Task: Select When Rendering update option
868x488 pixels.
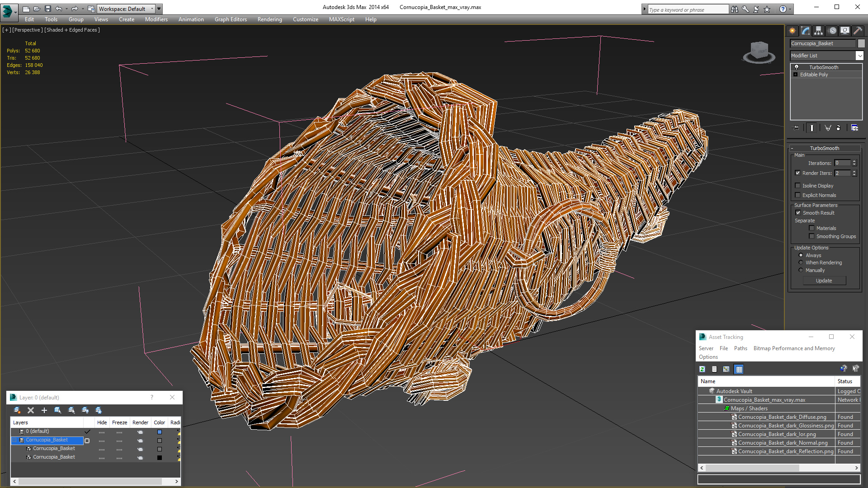Action: pyautogui.click(x=801, y=263)
